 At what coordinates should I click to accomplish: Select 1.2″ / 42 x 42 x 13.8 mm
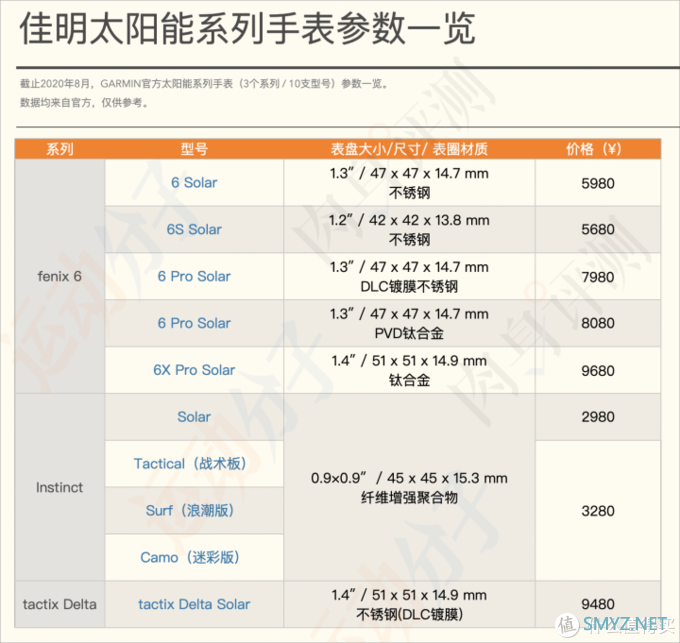tap(409, 220)
